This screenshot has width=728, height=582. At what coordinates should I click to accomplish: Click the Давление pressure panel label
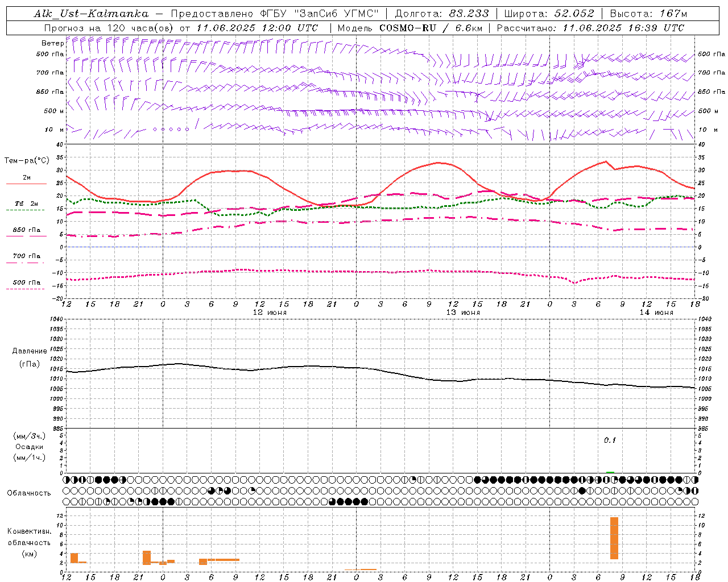[30, 351]
